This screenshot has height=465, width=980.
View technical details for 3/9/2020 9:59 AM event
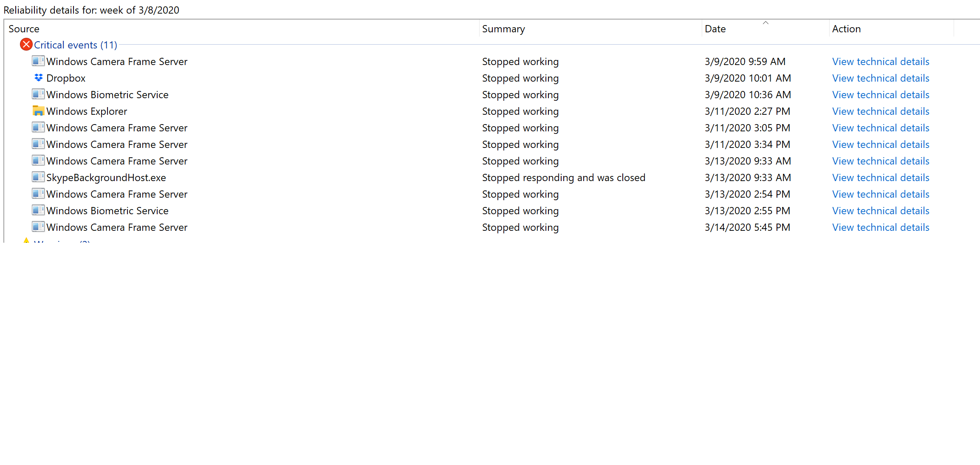click(x=881, y=62)
